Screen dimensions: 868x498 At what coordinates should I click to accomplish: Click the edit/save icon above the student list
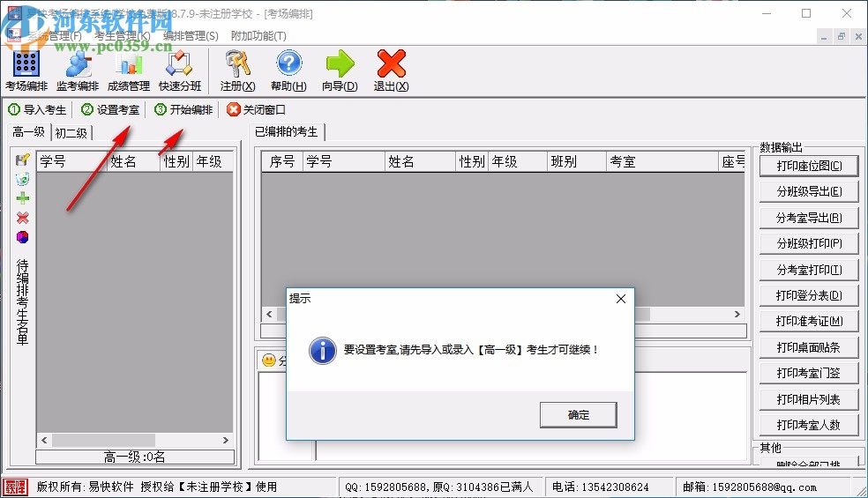(x=22, y=160)
